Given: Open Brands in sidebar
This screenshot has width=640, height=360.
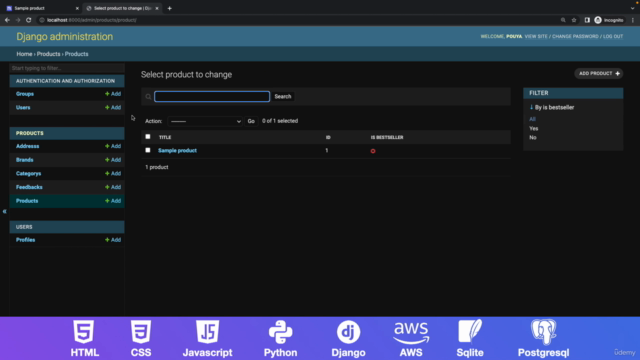Looking at the screenshot, I should point(24,160).
